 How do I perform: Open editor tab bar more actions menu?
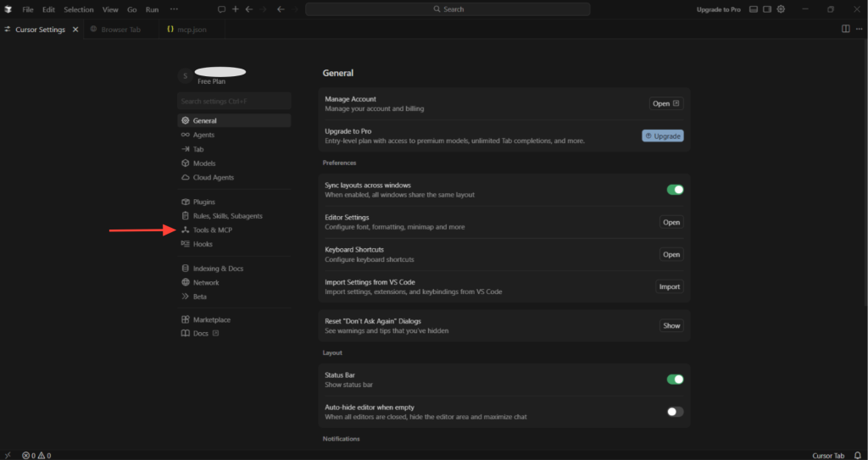[859, 29]
